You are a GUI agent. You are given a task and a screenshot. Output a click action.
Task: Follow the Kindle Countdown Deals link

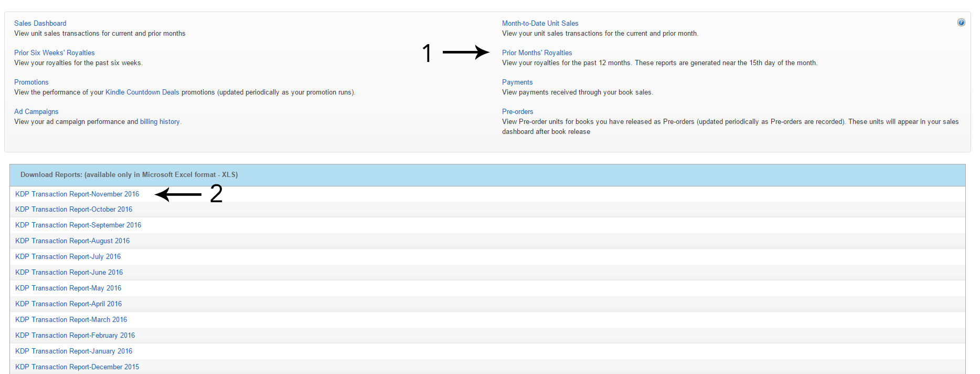coord(142,92)
